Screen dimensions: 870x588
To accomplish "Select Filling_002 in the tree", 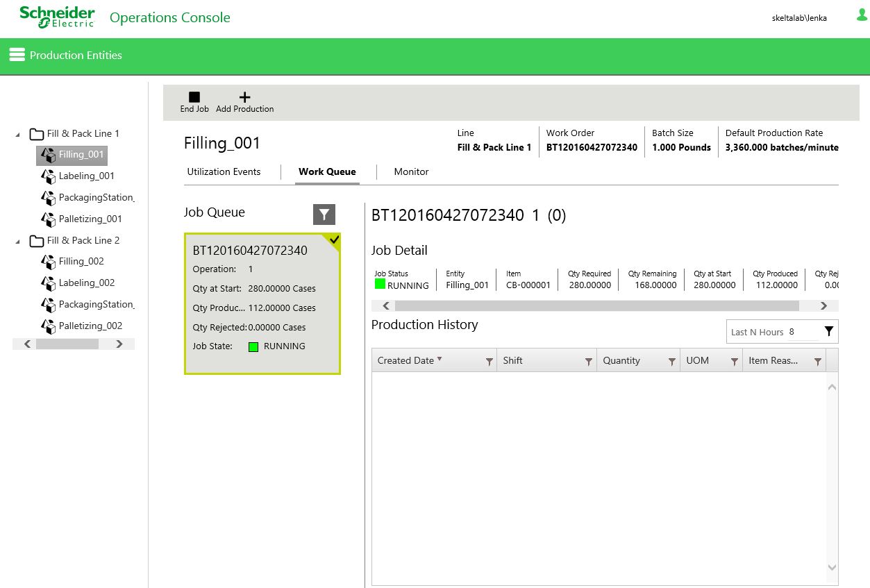I will [x=81, y=261].
